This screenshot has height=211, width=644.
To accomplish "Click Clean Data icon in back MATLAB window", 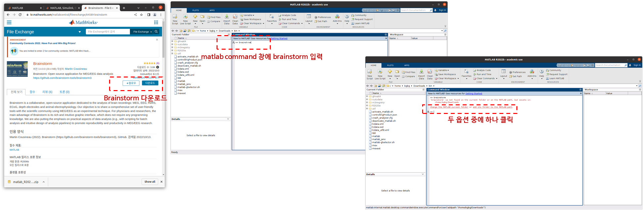I will (x=235, y=17).
